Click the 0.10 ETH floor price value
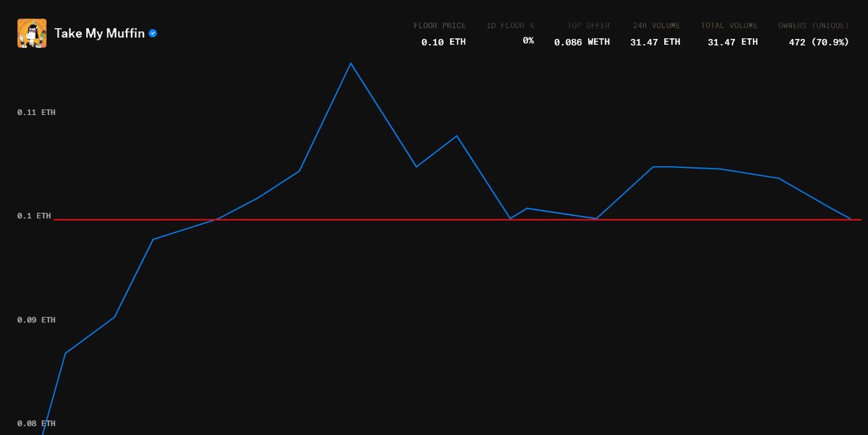 coord(443,42)
